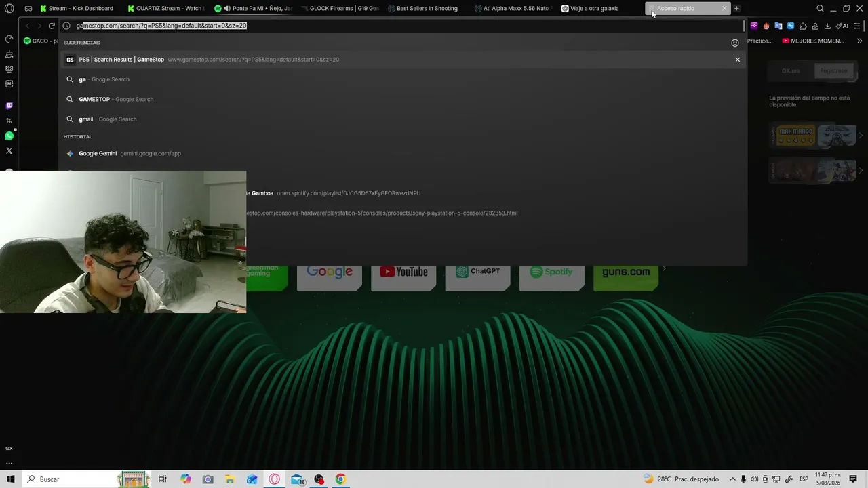868x488 pixels.
Task: Open the taskbar volume speaker icon
Action: [755, 479]
